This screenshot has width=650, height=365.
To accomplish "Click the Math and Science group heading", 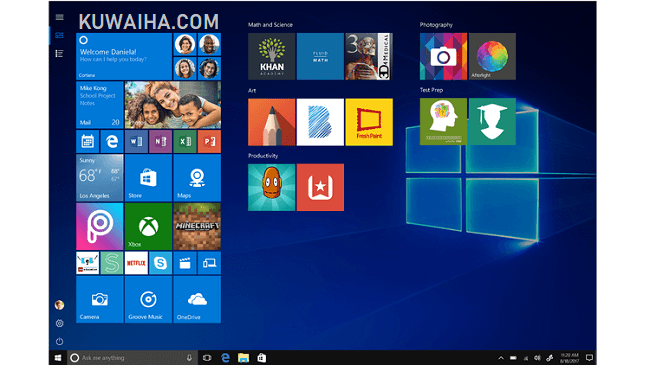I will pos(270,25).
